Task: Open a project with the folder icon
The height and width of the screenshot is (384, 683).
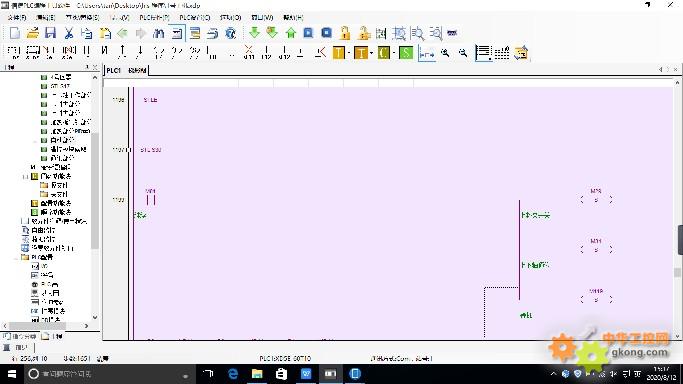Action: point(33,33)
